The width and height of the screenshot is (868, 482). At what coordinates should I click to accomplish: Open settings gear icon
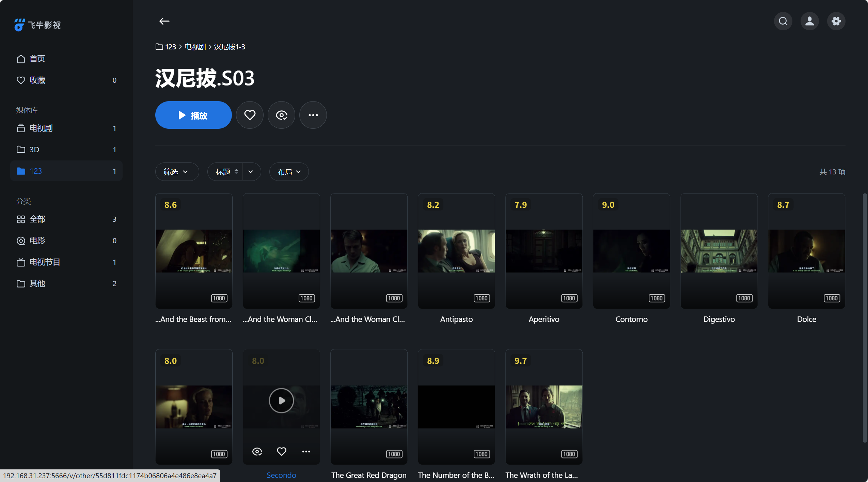[x=836, y=21]
